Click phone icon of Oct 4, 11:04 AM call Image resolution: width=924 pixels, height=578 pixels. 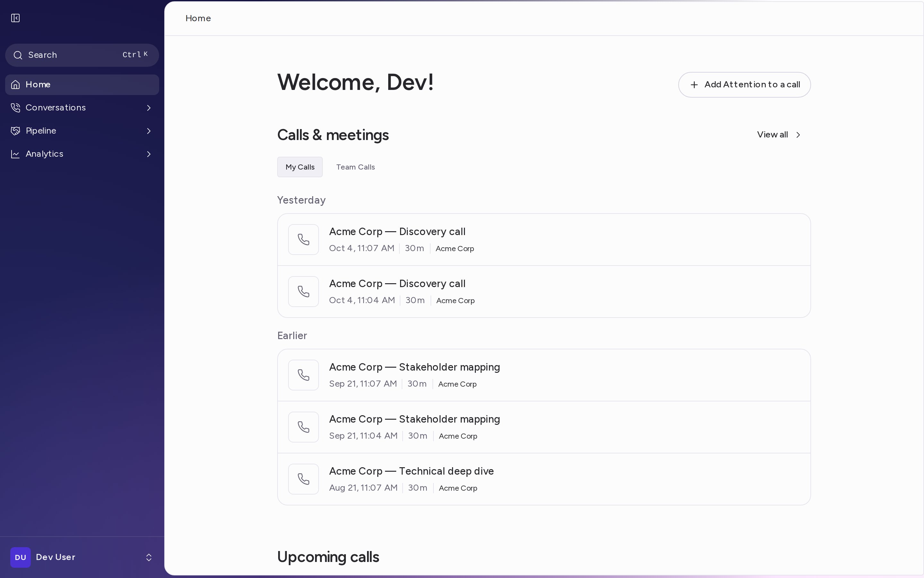pos(304,292)
